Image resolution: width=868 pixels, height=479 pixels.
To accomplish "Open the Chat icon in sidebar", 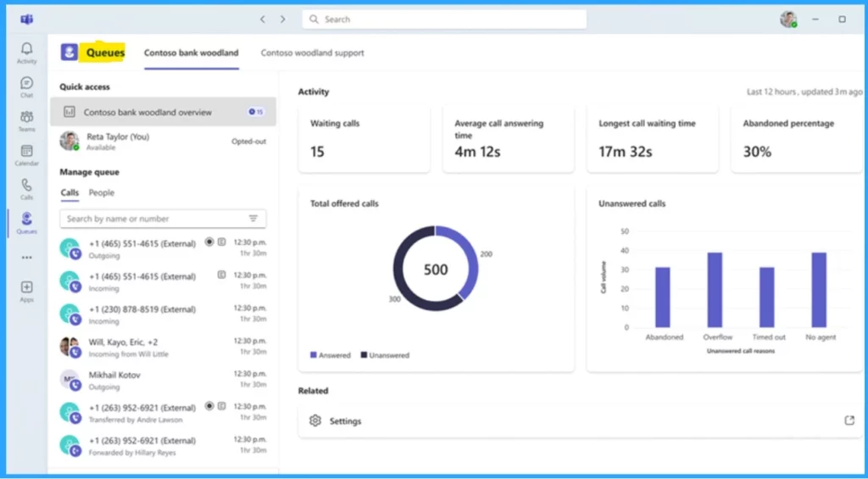I will pyautogui.click(x=26, y=87).
